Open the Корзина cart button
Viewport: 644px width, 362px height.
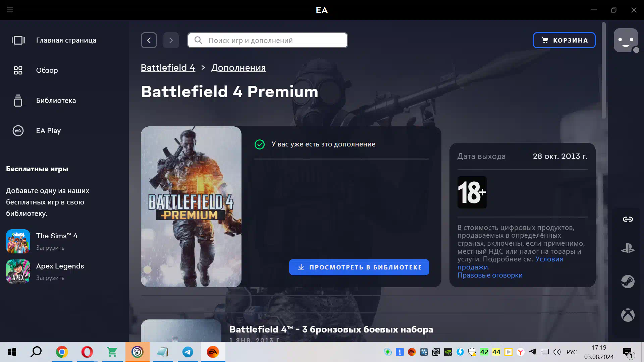click(564, 40)
